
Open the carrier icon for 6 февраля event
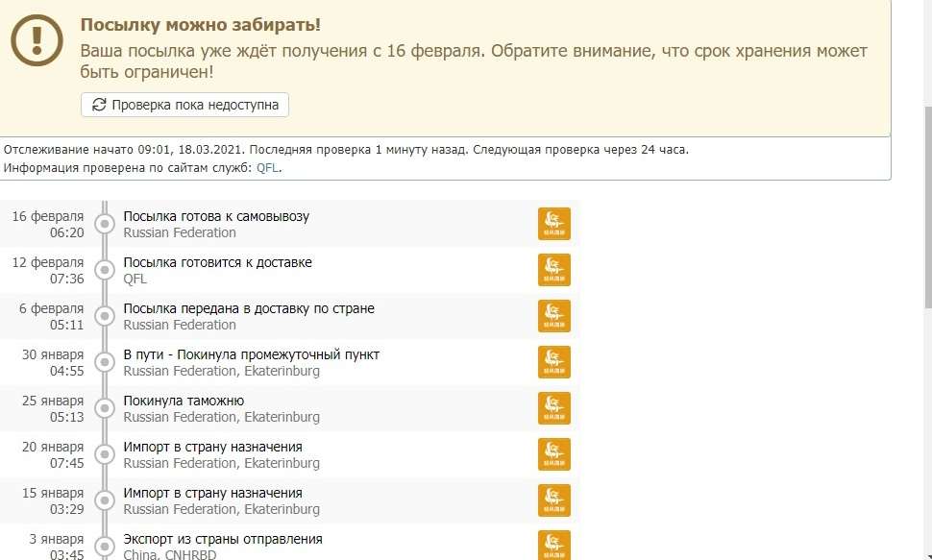(554, 316)
